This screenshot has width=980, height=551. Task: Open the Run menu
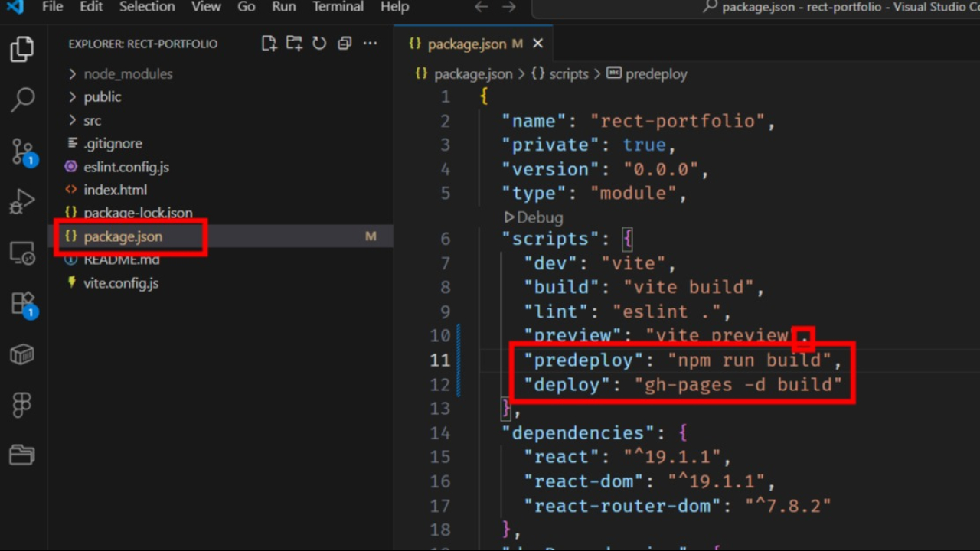click(284, 7)
